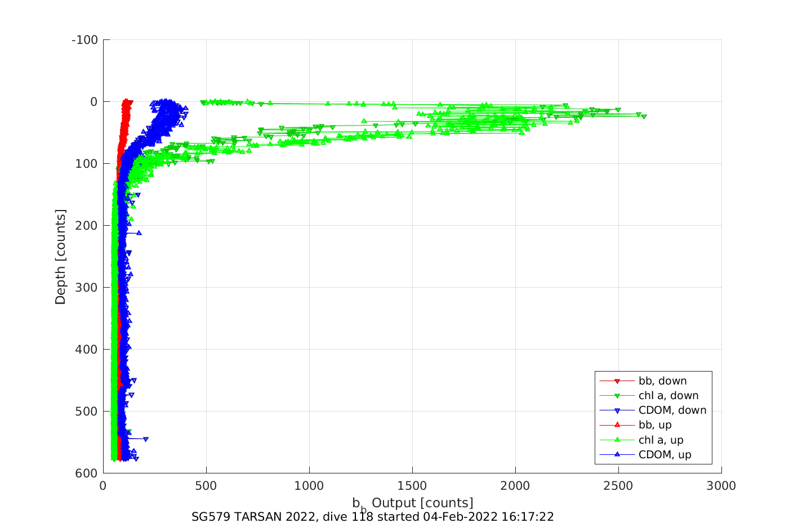Click the blue down-triangle marker in legend
798x532 pixels.
[617, 411]
